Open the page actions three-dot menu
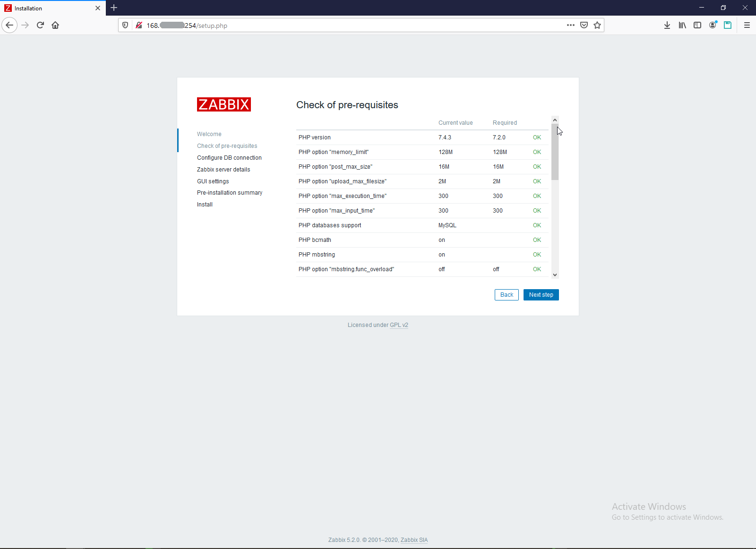 tap(571, 25)
